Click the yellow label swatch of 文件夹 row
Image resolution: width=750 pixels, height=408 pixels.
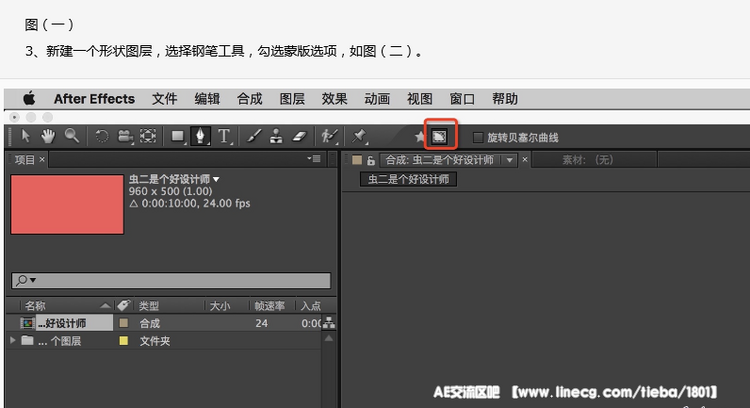123,341
